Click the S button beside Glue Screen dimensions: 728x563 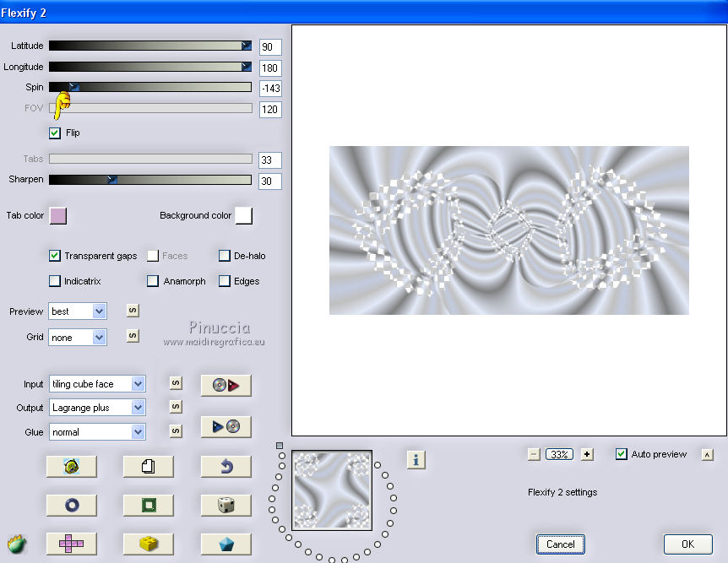pyautogui.click(x=176, y=430)
